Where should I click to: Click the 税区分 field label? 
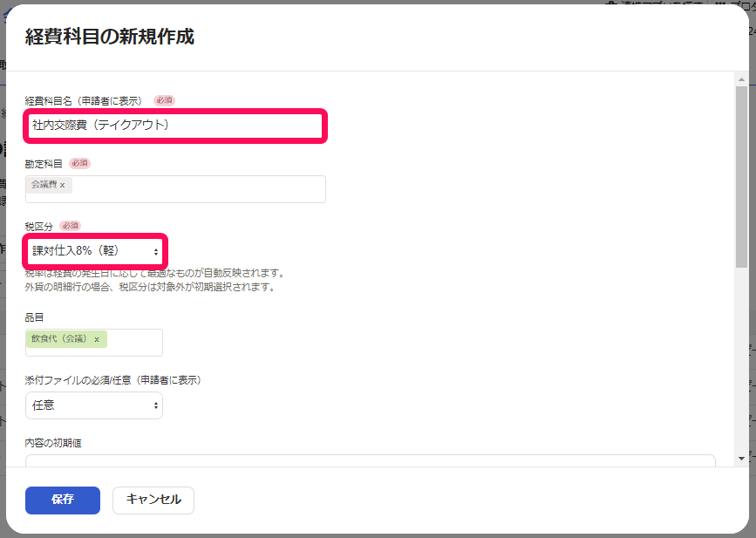tap(38, 227)
